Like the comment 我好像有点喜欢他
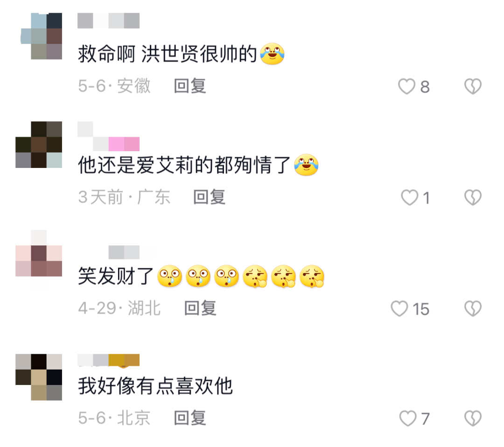The height and width of the screenshot is (447, 504). [408, 419]
